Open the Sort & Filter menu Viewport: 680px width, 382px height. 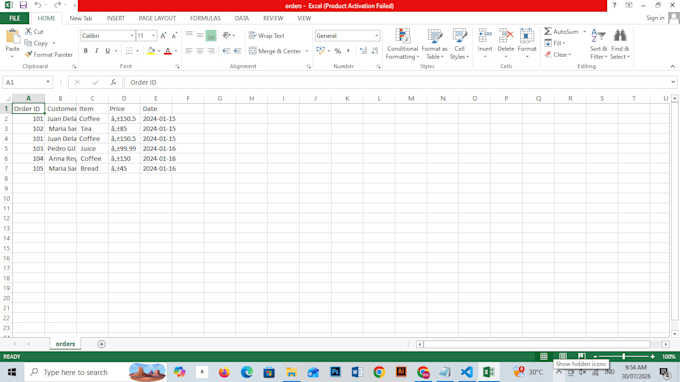(598, 44)
